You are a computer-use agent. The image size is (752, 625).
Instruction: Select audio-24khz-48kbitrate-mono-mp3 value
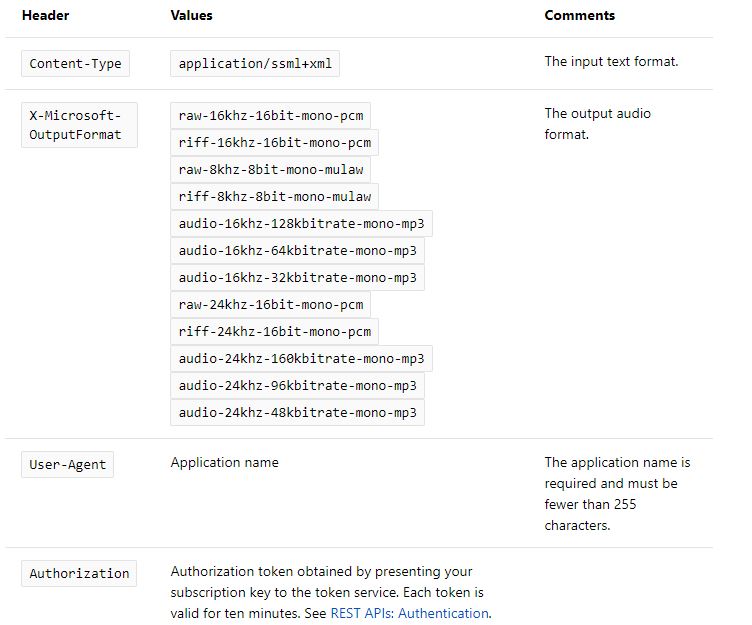[297, 412]
